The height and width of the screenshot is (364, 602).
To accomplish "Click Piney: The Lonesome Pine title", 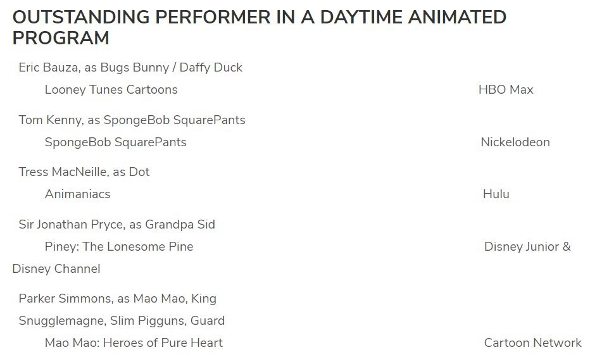I will coord(119,247).
